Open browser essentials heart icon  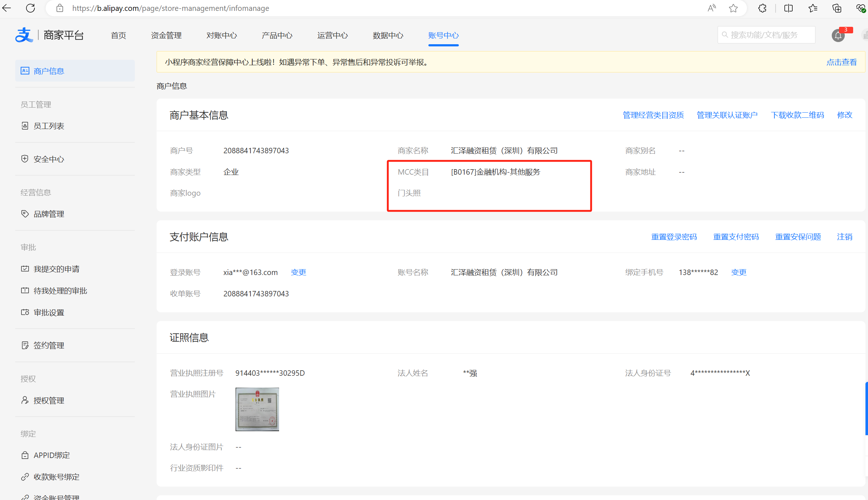click(x=861, y=8)
